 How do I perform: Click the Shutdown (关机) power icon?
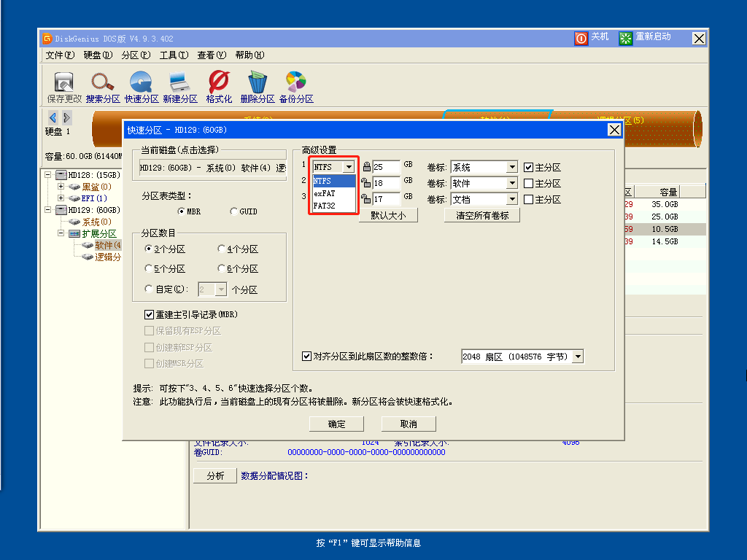pyautogui.click(x=581, y=38)
